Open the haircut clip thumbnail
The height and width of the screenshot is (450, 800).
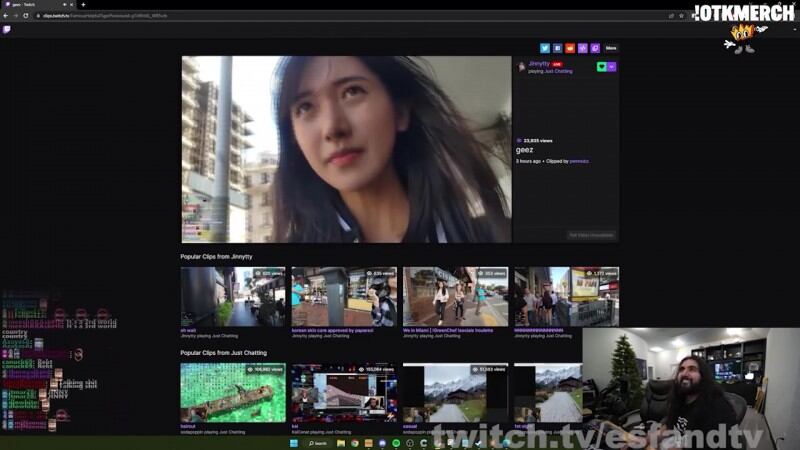click(232, 392)
